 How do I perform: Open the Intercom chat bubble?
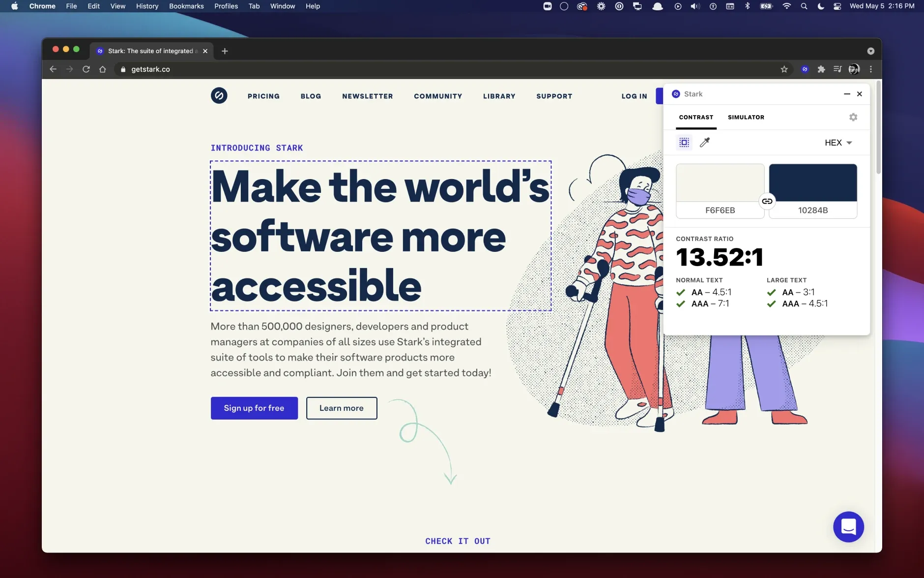(848, 527)
